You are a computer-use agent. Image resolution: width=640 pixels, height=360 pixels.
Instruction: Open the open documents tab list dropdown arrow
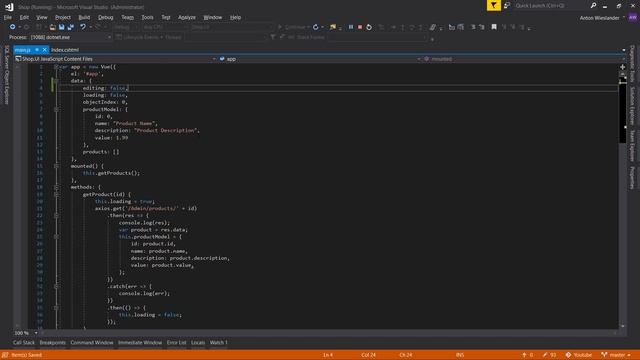(x=623, y=50)
